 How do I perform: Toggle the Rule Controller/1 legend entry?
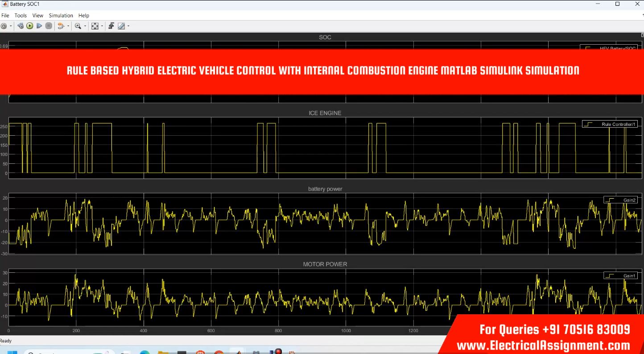610,124
